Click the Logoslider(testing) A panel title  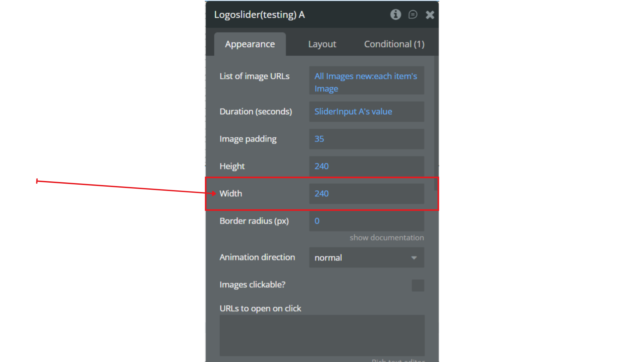click(x=259, y=15)
